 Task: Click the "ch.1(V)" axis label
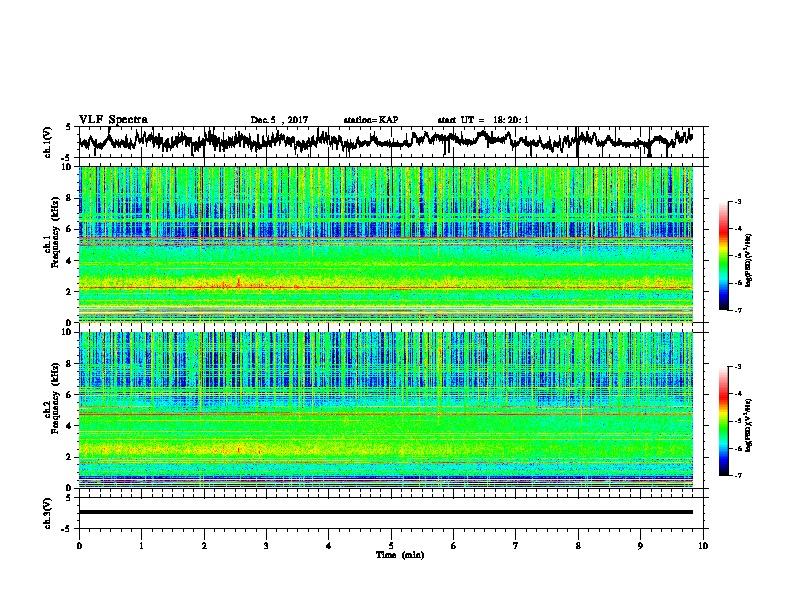click(x=48, y=142)
